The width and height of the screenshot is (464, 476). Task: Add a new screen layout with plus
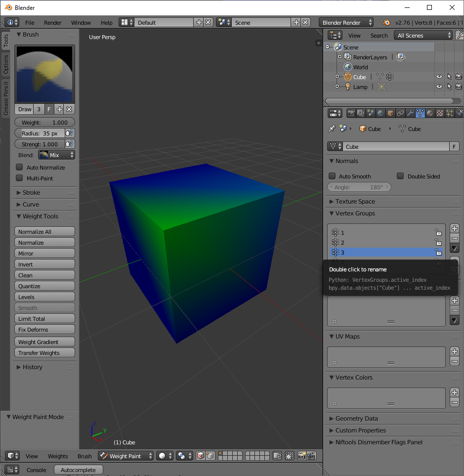pos(199,22)
